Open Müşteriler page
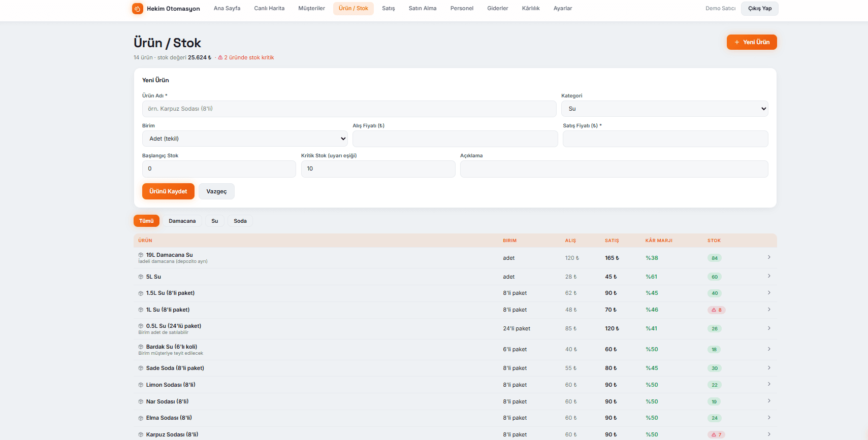This screenshot has height=440, width=868. 311,9
